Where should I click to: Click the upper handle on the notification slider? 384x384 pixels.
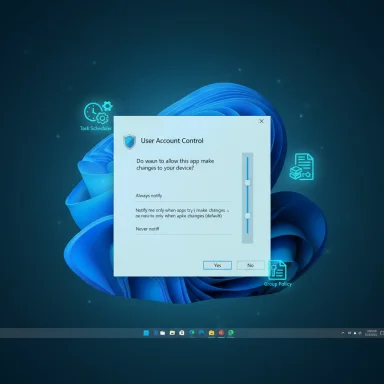[x=247, y=182]
